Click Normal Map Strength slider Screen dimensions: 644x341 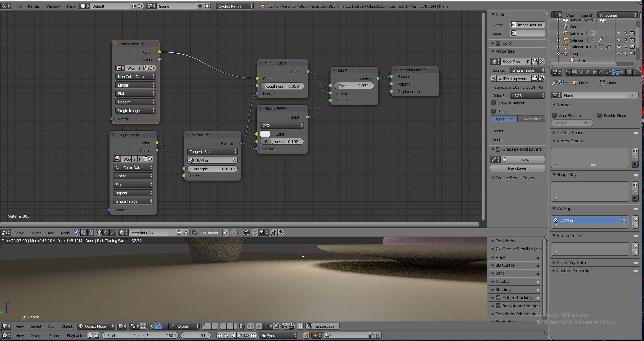point(212,169)
